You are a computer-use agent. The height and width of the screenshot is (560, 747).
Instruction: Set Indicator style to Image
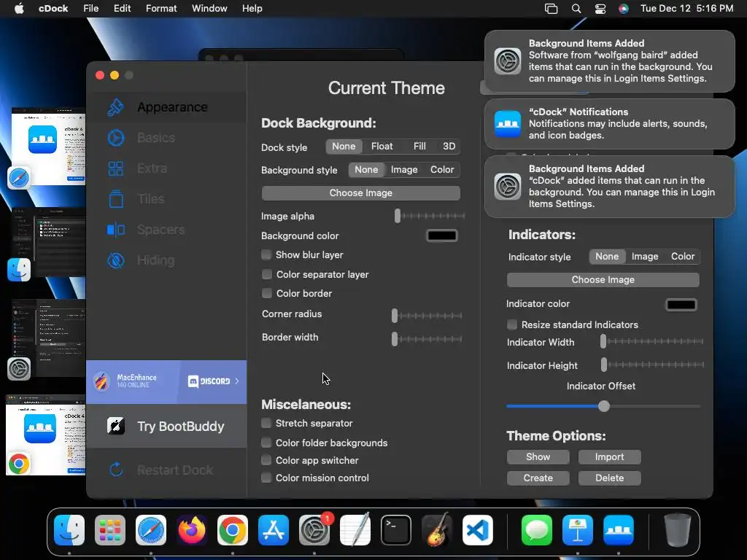click(645, 256)
